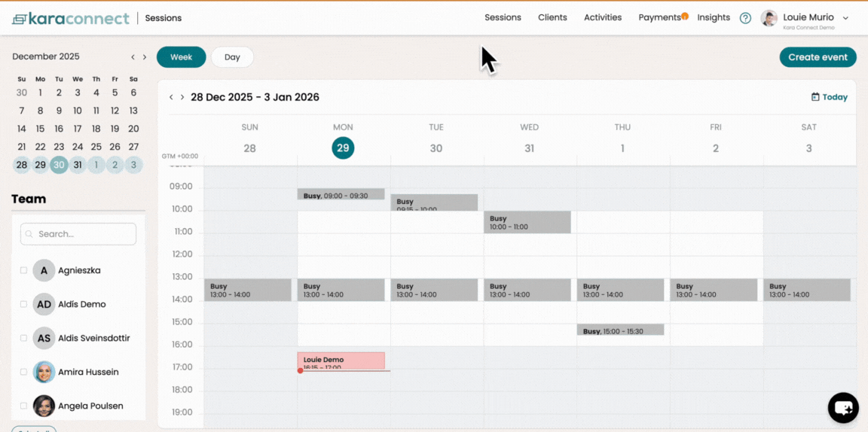Click Louie Murio profile avatar
The width and height of the screenshot is (868, 432).
[x=769, y=18]
